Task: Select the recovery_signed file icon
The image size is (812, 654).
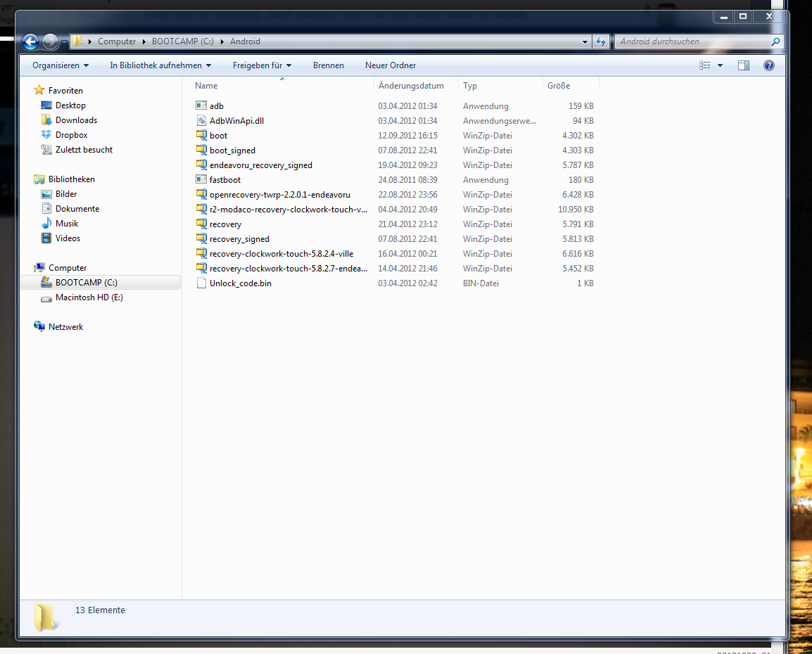Action: point(201,238)
